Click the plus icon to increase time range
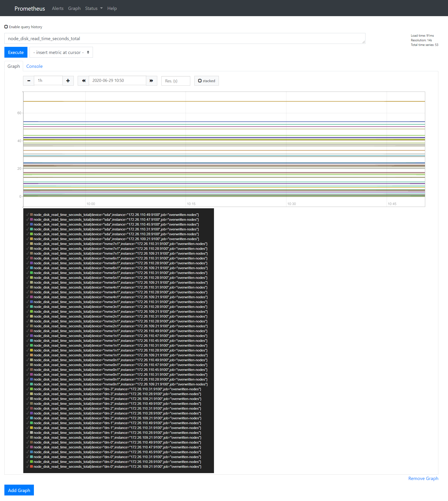 tap(68, 81)
